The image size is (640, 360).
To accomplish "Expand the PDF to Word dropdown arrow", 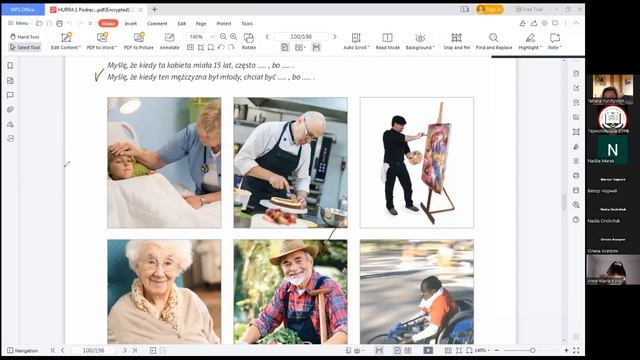I will 116,48.
